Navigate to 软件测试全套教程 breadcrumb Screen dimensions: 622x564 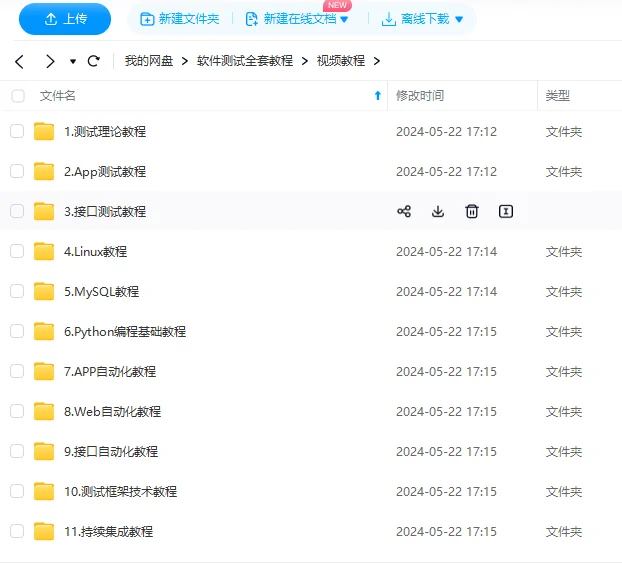[245, 61]
